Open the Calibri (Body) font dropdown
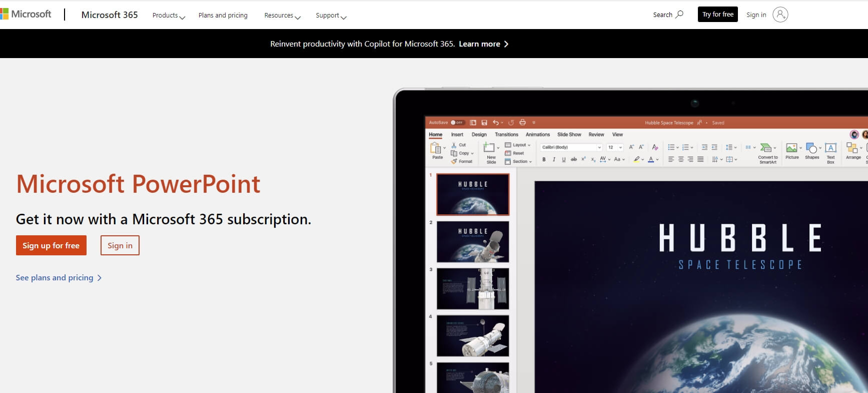868x393 pixels. coord(571,147)
